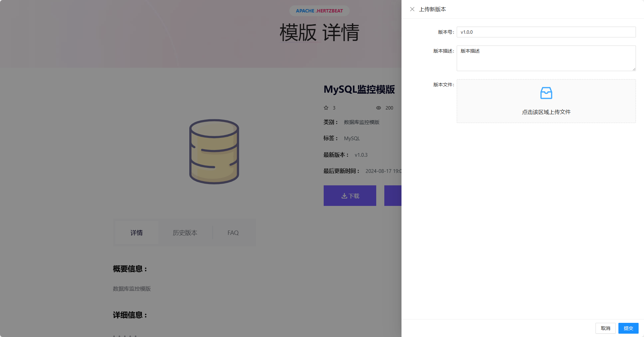Submit with the 提交 button
The height and width of the screenshot is (337, 644).
[x=628, y=328]
